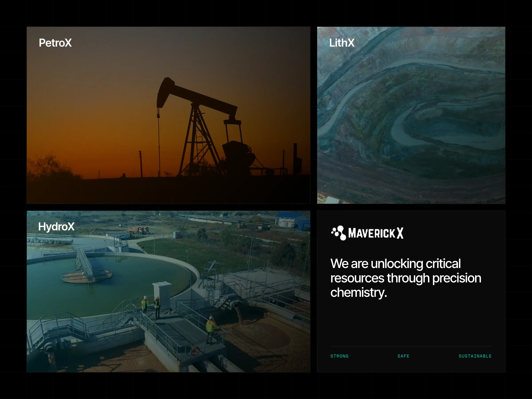532x399 pixels.
Task: Open the HydroX water treatment card
Action: pos(168,291)
